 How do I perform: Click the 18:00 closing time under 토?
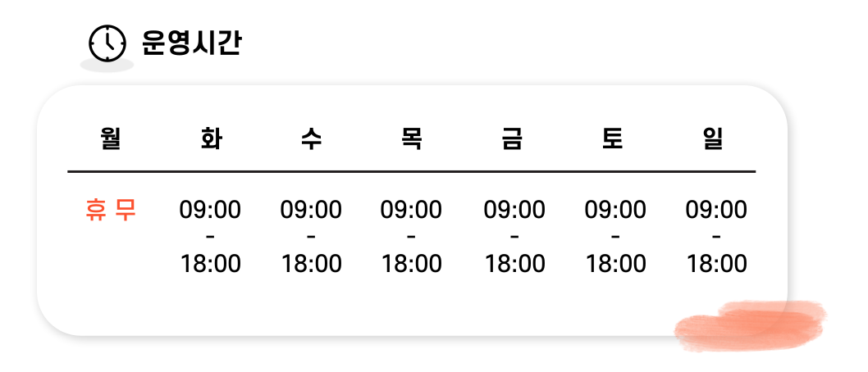point(616,264)
